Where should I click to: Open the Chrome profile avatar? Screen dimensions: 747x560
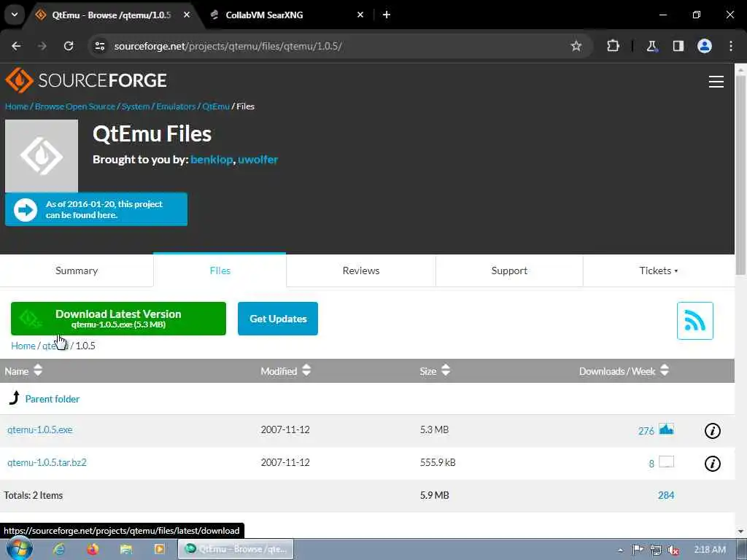(704, 46)
